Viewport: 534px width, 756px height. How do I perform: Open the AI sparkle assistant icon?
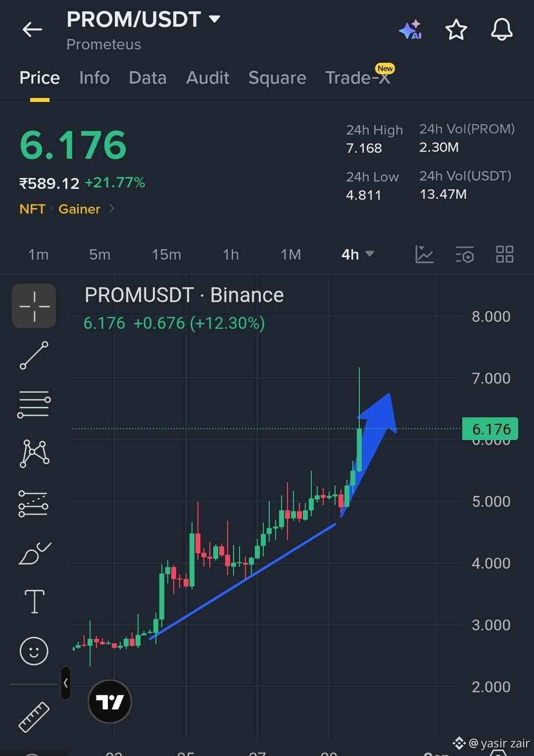tap(410, 30)
